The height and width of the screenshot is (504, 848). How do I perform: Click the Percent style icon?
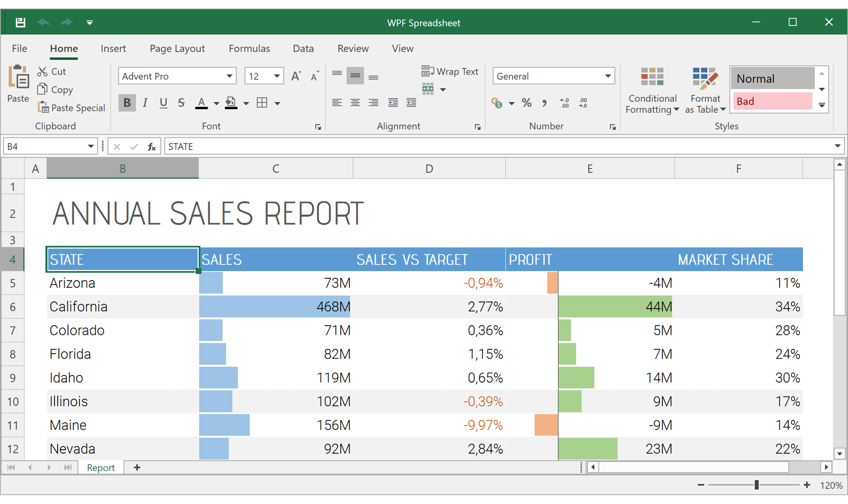527,103
